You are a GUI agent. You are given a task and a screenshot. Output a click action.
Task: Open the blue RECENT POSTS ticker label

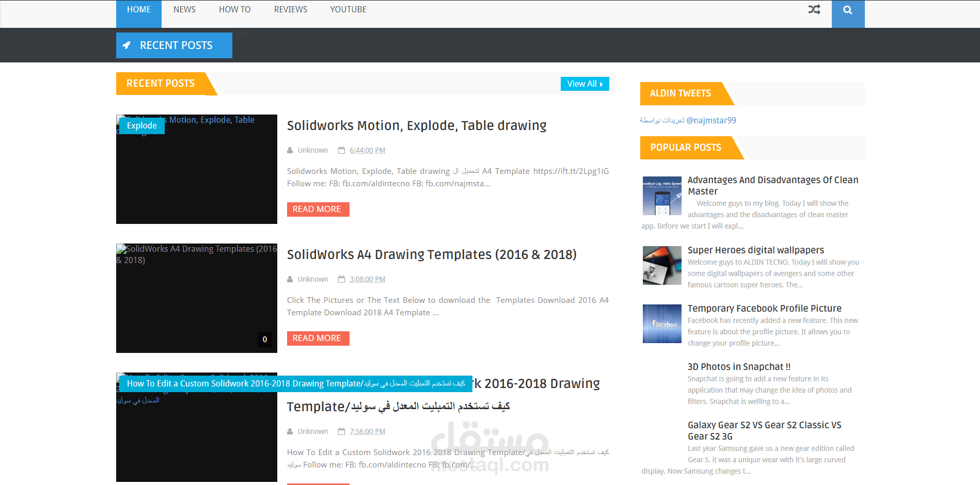point(174,45)
